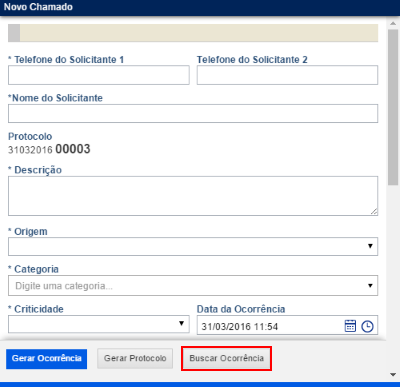This screenshot has width=400, height=387.
Task: Click the vertical scrollbar thumb
Action: [x=393, y=107]
